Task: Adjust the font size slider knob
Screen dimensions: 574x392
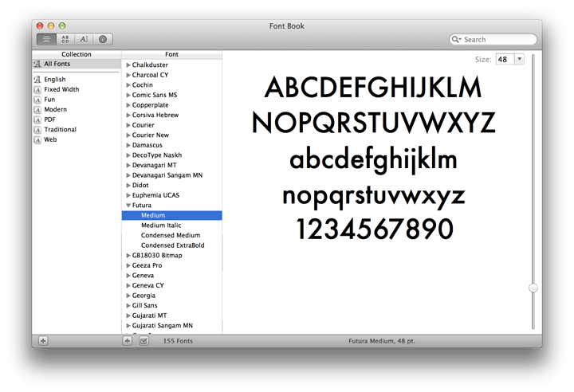Action: click(x=533, y=288)
